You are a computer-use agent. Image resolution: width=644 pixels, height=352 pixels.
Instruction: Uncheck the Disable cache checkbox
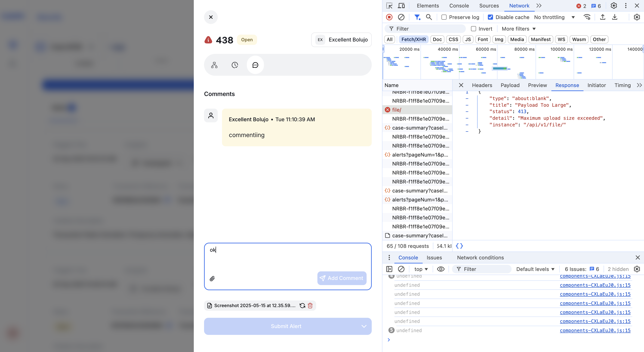click(490, 17)
